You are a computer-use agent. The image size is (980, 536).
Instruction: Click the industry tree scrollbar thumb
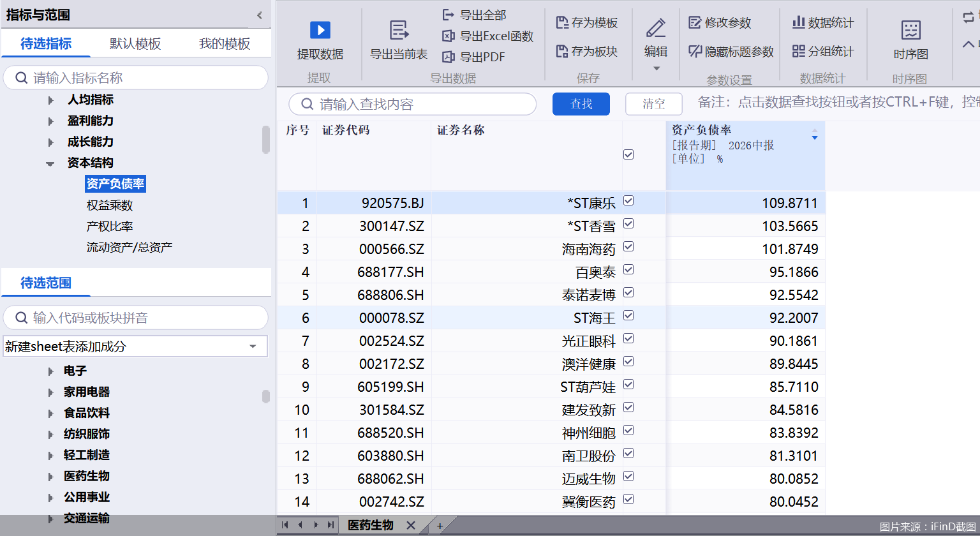pyautogui.click(x=266, y=396)
